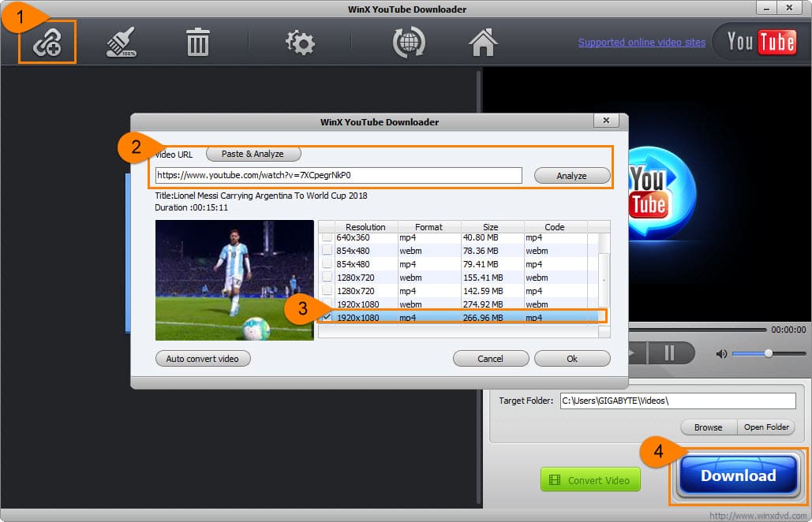Viewport: 812px width, 522px height.
Task: Check the 640x360 mp4 checkbox
Action: [327, 237]
